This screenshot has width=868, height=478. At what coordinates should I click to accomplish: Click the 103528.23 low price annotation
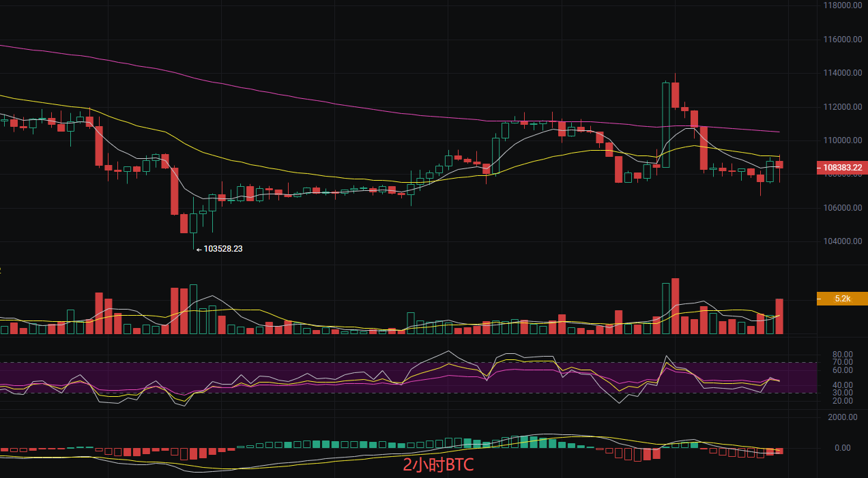[219, 249]
